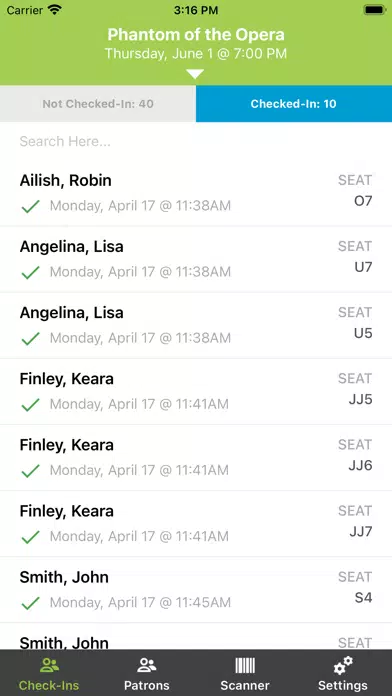Switch to Not Checked-In: 40 tab

[98, 104]
